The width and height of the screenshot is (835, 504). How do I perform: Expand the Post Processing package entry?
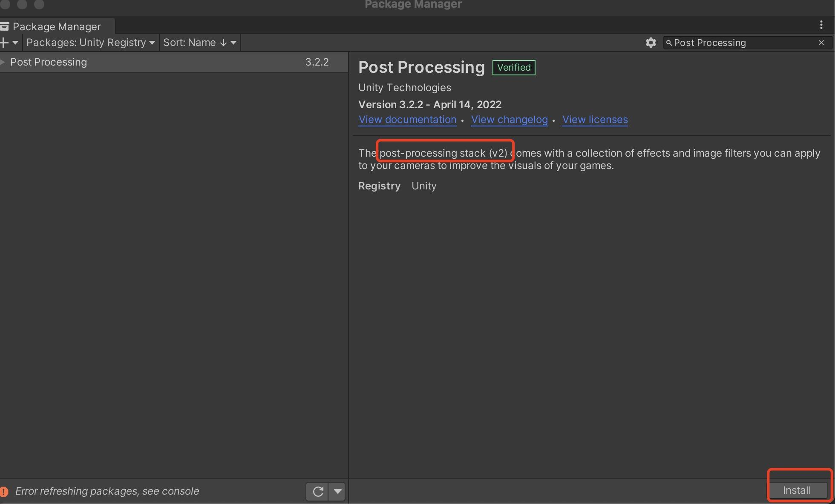pyautogui.click(x=3, y=62)
